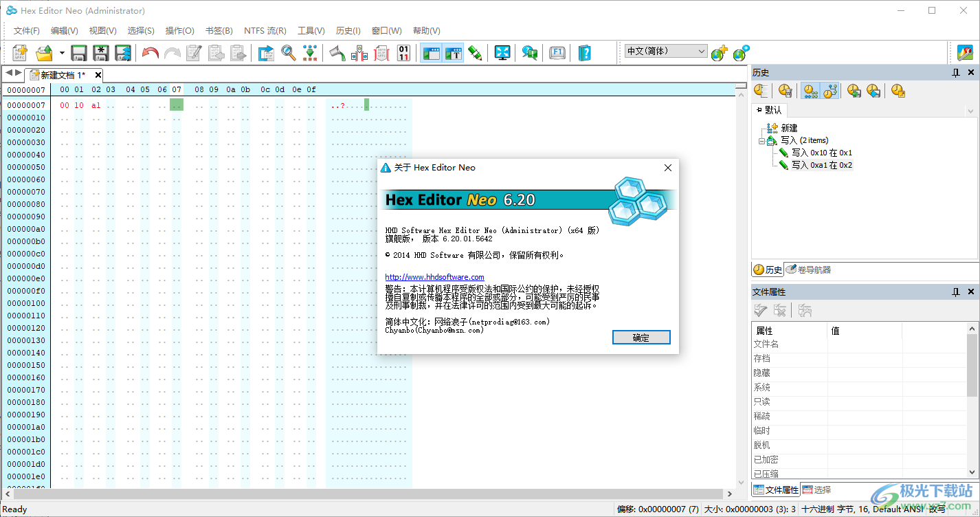Click the clock with green save arrow
980x517 pixels.
click(x=854, y=90)
